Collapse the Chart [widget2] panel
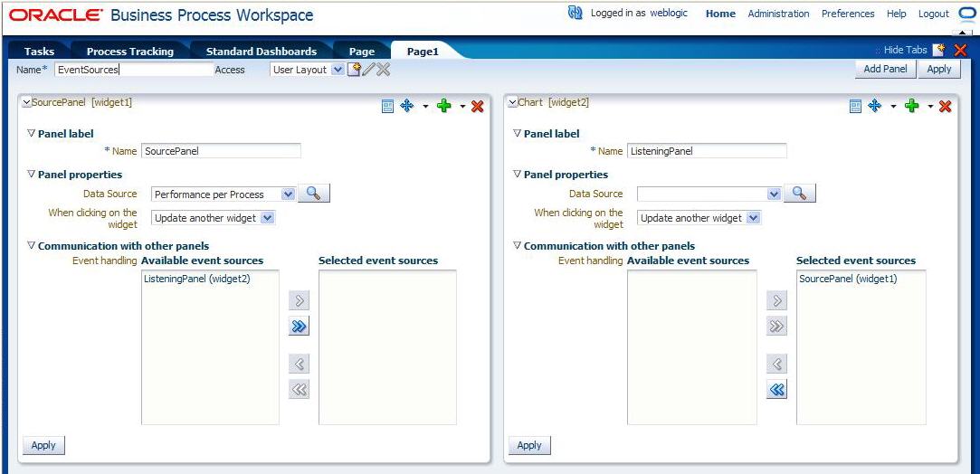 click(512, 102)
